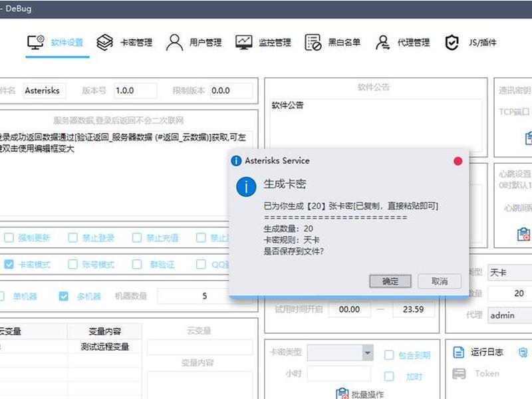Click the 变量内容 text area

tap(200, 385)
